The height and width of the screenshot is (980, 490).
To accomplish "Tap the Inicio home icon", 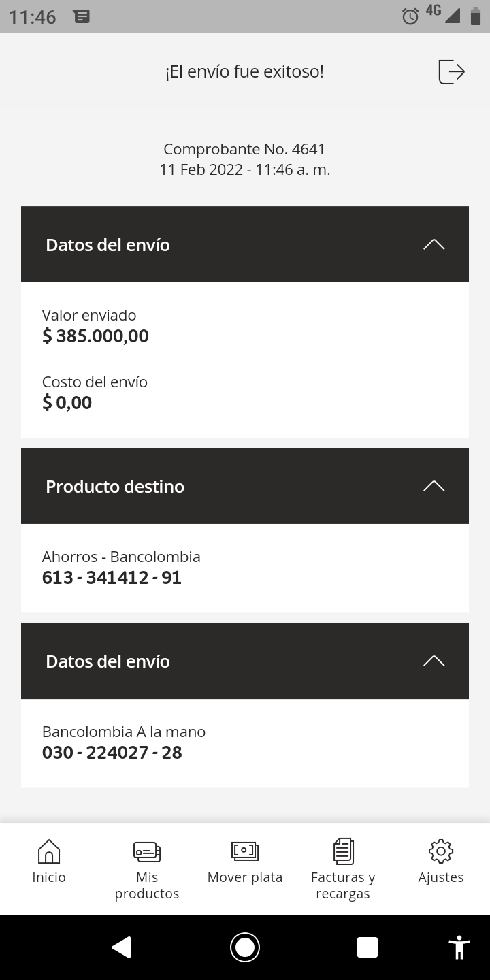I will pos(49,851).
